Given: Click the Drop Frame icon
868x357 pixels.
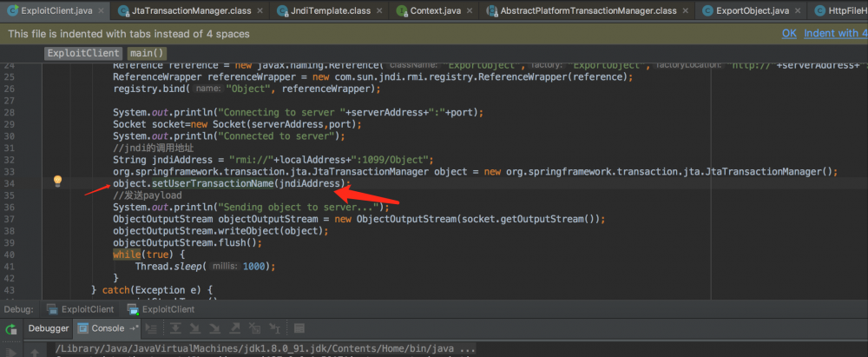Looking at the screenshot, I should pos(254,328).
